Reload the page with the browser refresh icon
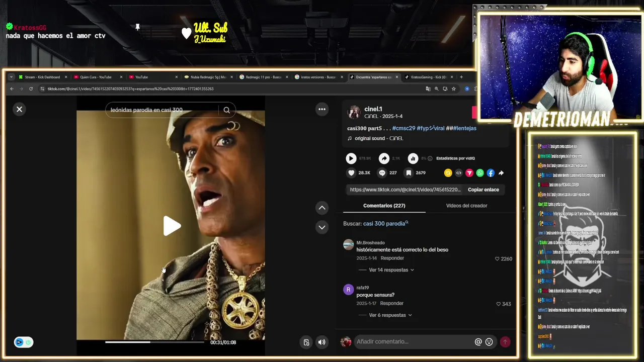 tap(31, 89)
